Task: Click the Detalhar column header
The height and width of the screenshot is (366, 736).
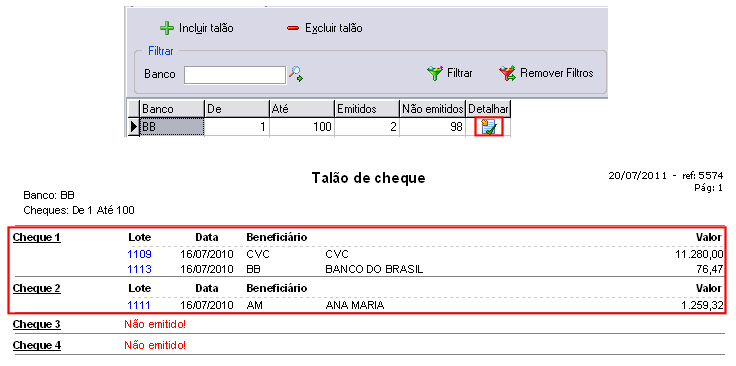Action: tap(488, 109)
